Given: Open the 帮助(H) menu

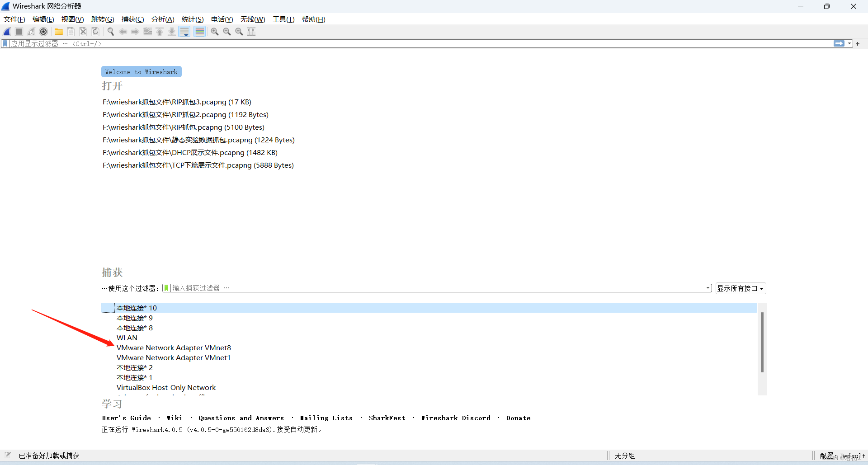Looking at the screenshot, I should 314,19.
